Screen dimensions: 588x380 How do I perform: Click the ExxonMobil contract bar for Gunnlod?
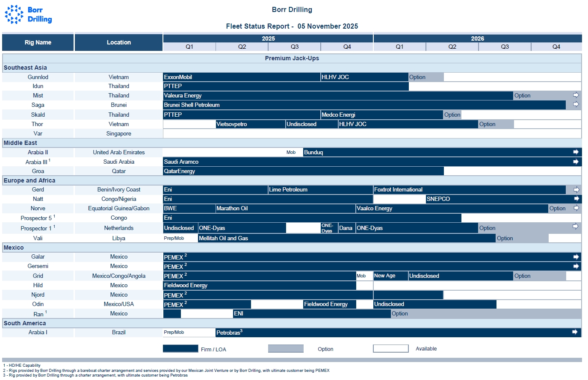[242, 77]
